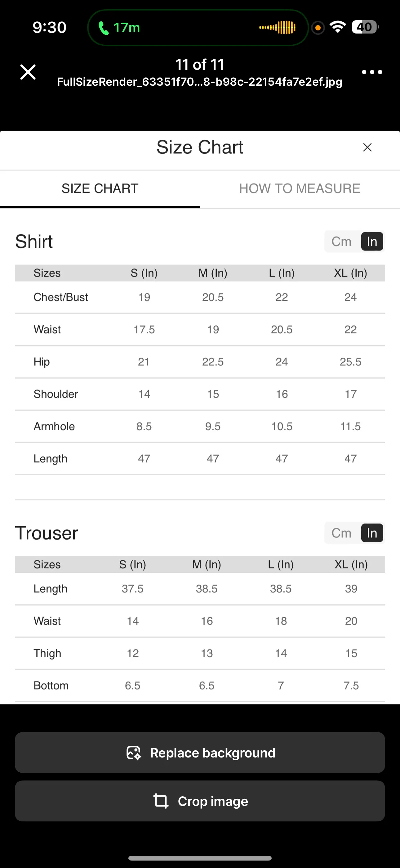Viewport: 400px width, 868px height.
Task: Tap the Replace background sparkle image icon
Action: click(134, 753)
